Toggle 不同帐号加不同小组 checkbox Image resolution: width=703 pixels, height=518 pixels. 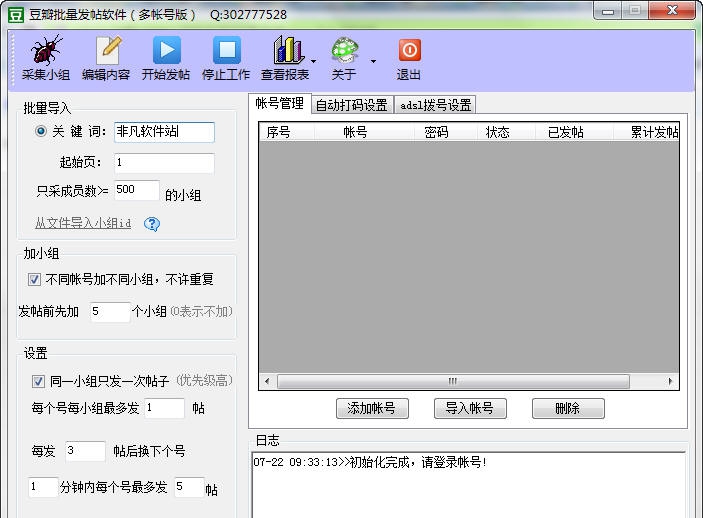pos(34,279)
